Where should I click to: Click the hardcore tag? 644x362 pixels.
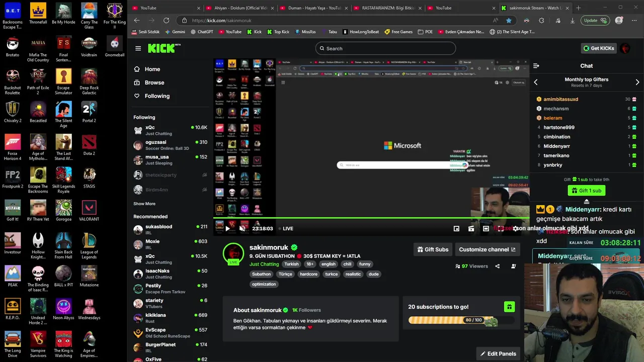pyautogui.click(x=308, y=274)
